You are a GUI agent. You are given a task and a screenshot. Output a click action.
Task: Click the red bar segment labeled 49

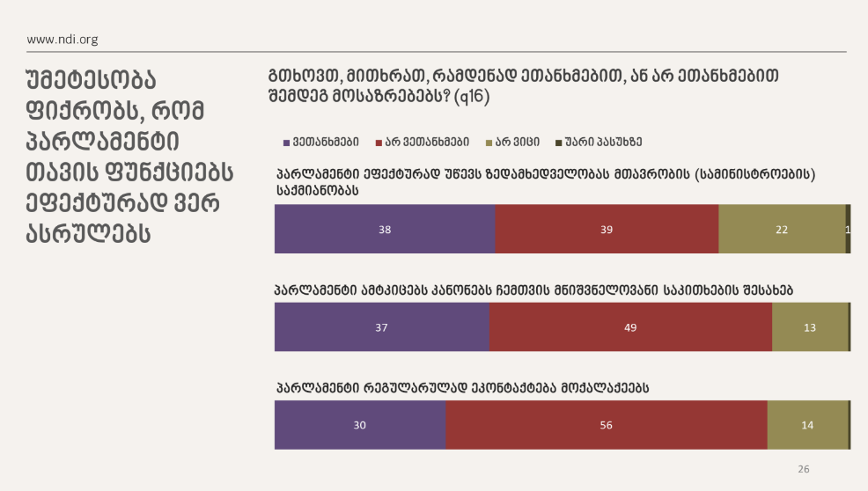[x=630, y=327]
